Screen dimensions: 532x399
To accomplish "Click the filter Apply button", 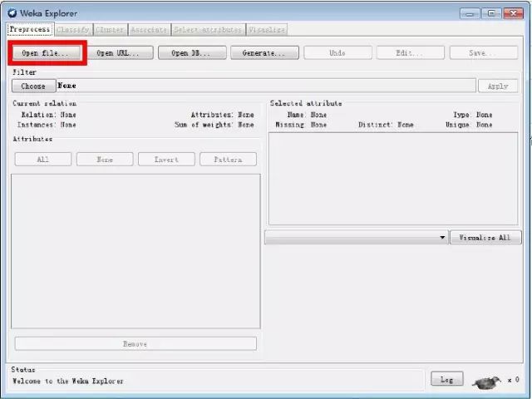I will coord(498,86).
